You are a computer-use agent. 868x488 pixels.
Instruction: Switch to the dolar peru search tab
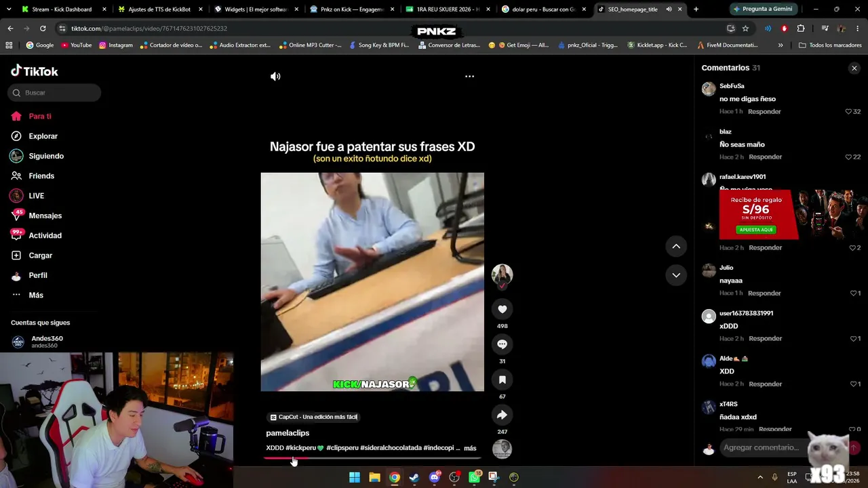(x=543, y=9)
